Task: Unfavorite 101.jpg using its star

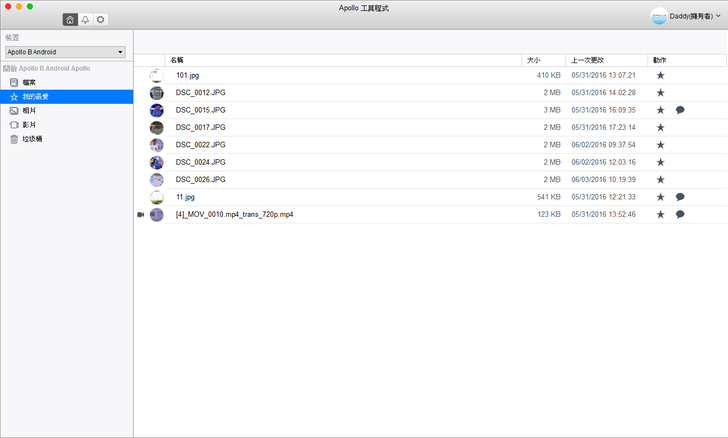Action: pos(660,75)
